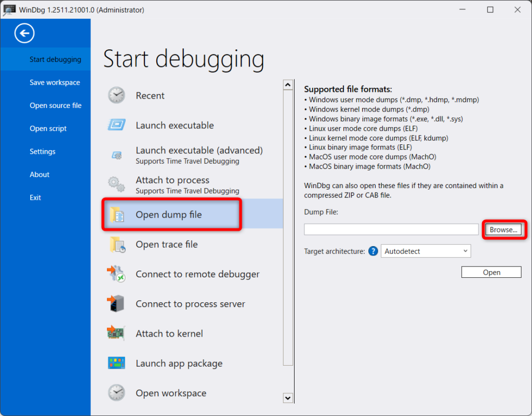This screenshot has height=416, width=532.
Task: Click the back arrow circle icon
Action: (x=24, y=34)
